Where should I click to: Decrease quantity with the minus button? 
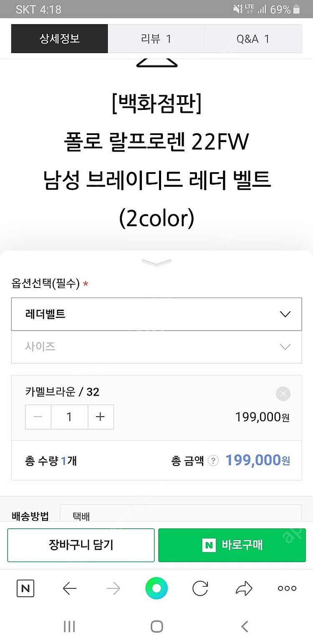point(38,417)
